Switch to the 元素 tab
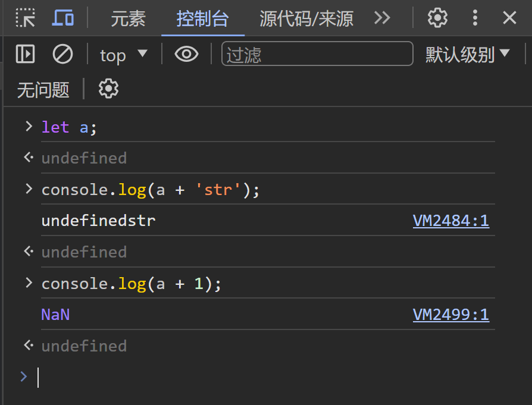 [x=129, y=18]
